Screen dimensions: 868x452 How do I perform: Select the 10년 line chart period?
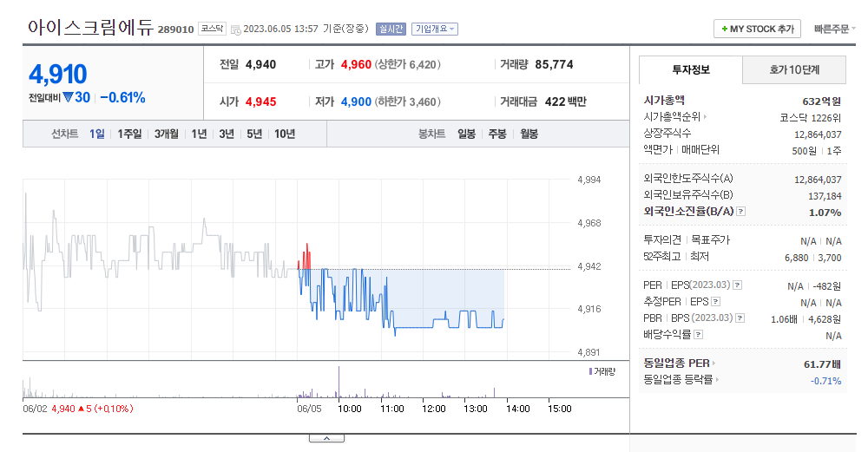point(285,134)
